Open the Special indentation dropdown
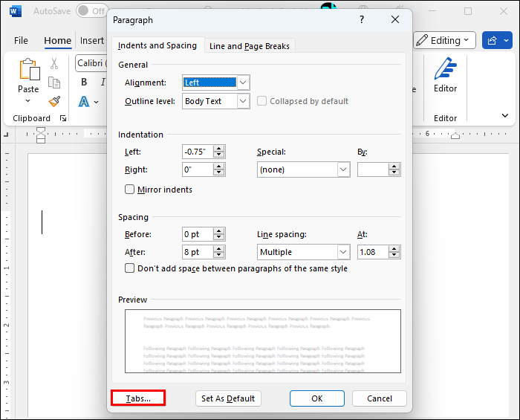This screenshot has height=420, width=520. coord(343,169)
